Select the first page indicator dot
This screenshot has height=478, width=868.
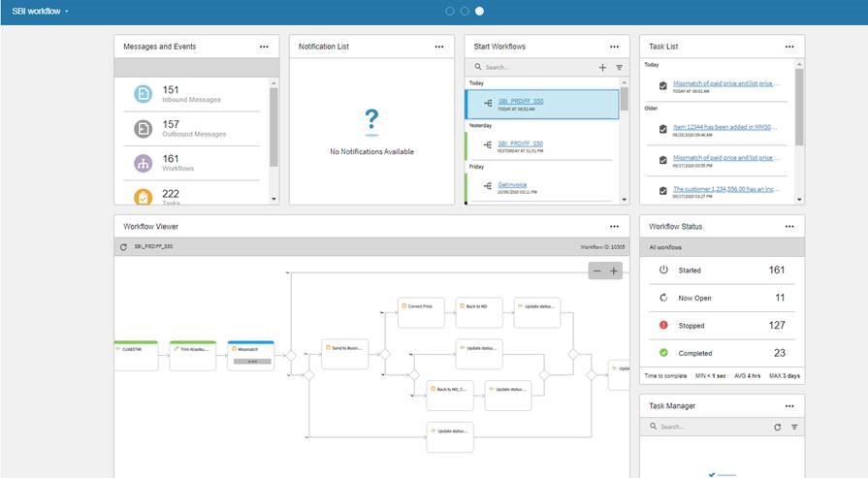pos(450,11)
